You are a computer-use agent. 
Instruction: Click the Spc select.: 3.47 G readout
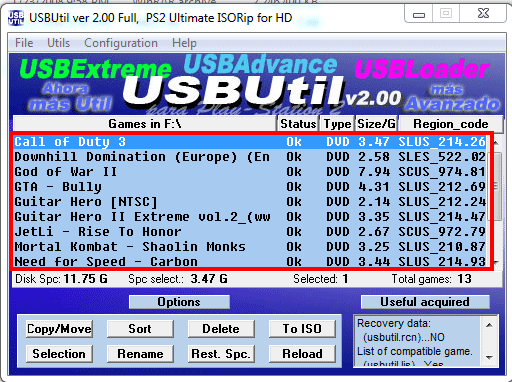pyautogui.click(x=178, y=279)
